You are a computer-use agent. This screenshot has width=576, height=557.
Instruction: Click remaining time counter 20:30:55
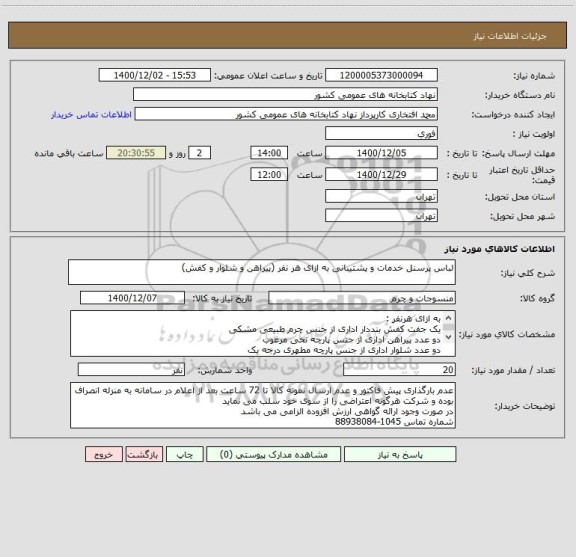(x=136, y=153)
